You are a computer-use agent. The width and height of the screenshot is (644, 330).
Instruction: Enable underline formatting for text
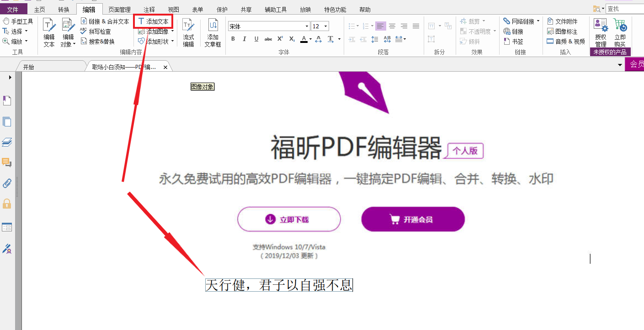[x=256, y=39]
